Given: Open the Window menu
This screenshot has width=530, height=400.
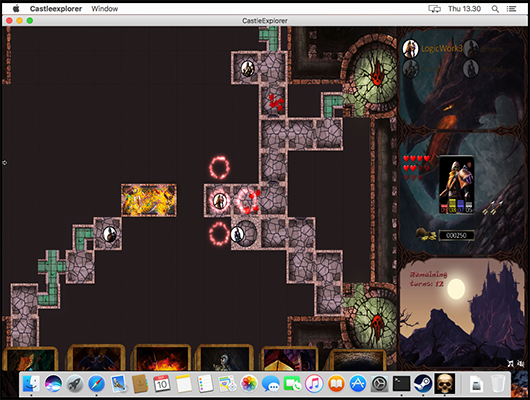Looking at the screenshot, I should point(104,9).
